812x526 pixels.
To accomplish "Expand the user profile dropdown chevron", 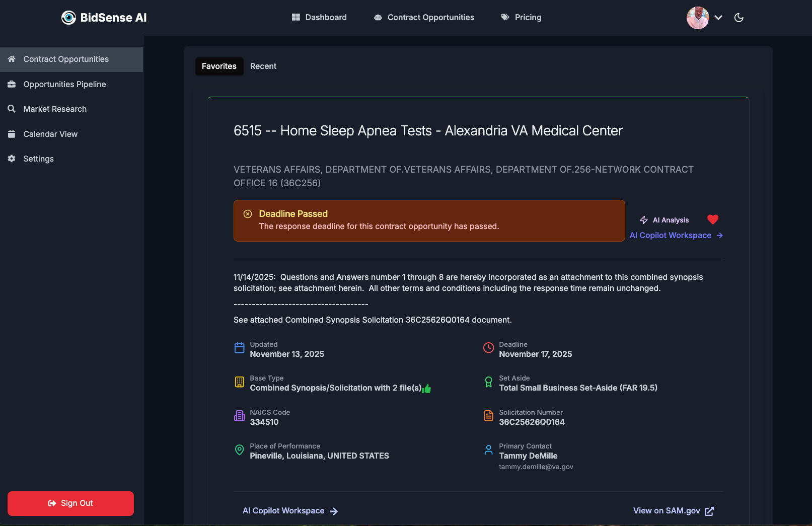I will [x=718, y=17].
